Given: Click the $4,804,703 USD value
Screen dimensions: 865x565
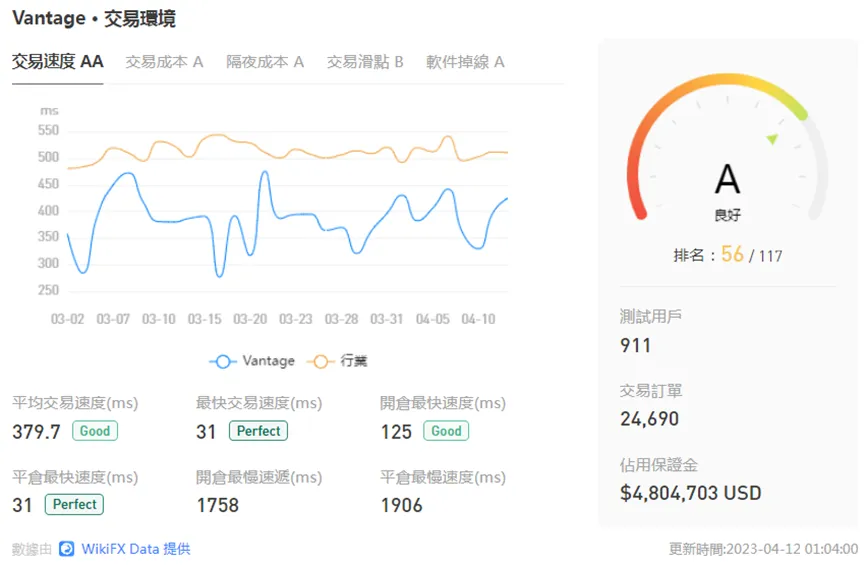Looking at the screenshot, I should click(x=691, y=493).
